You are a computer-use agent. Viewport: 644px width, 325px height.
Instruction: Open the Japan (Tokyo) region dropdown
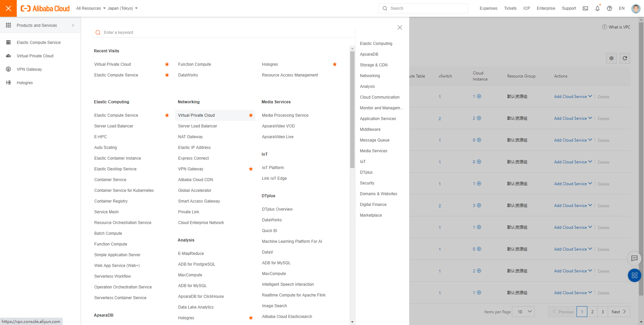(123, 8)
